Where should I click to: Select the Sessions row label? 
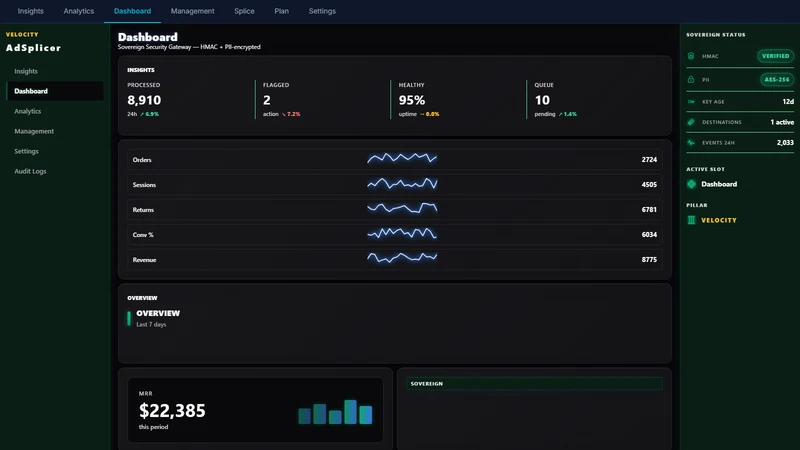click(x=144, y=185)
